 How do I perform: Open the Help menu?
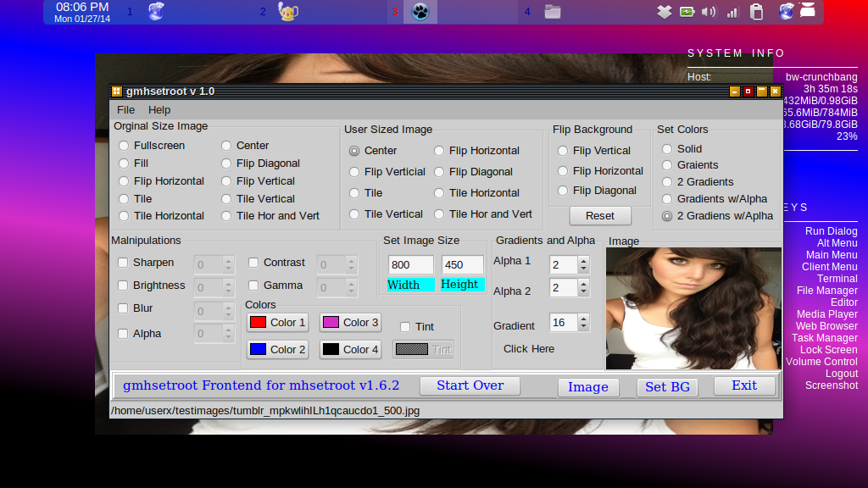(159, 109)
